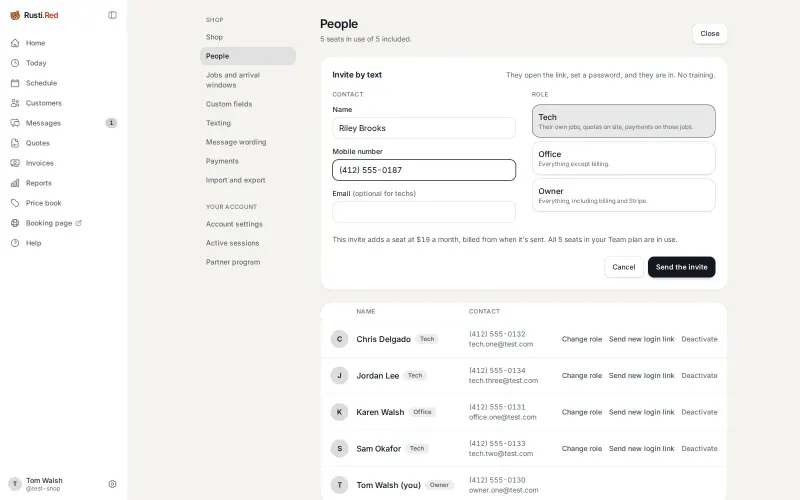
Task: Deactivate Sam Okafor
Action: pos(699,448)
